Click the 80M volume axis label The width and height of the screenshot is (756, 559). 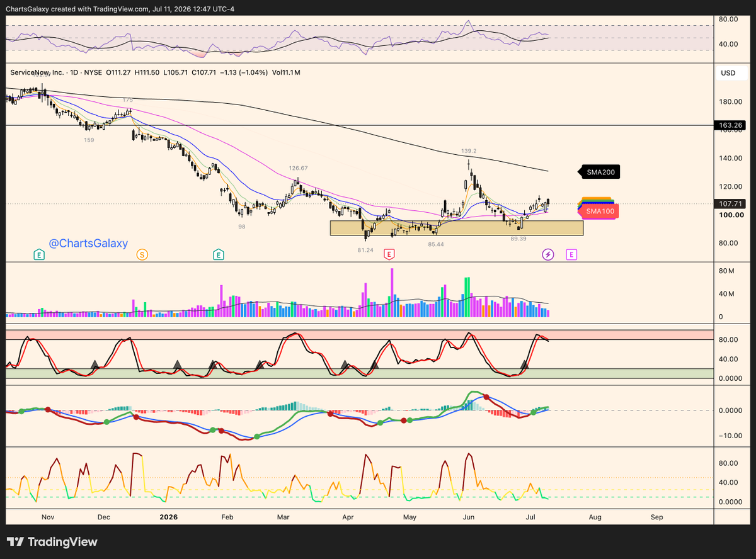(726, 271)
